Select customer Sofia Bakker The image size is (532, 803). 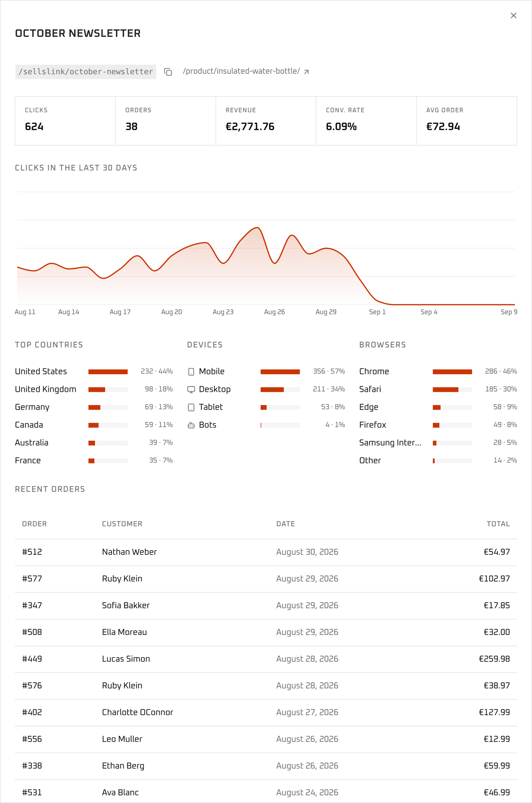(x=126, y=606)
